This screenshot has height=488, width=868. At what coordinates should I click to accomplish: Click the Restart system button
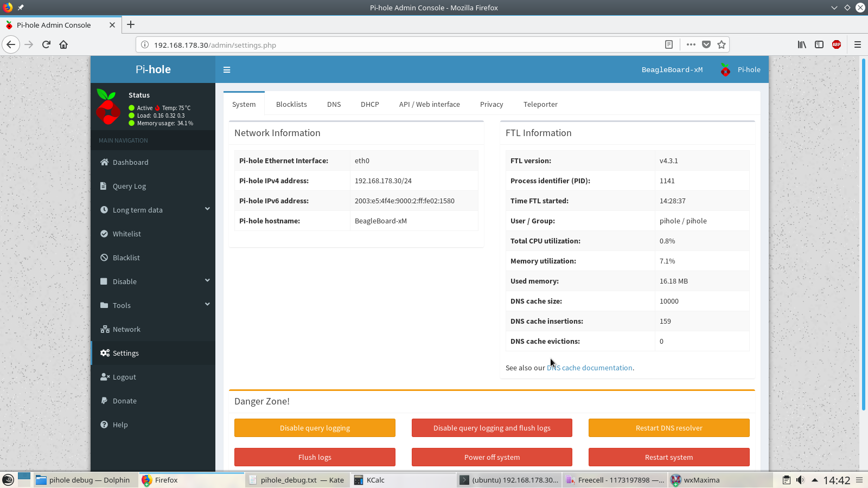[x=669, y=457]
